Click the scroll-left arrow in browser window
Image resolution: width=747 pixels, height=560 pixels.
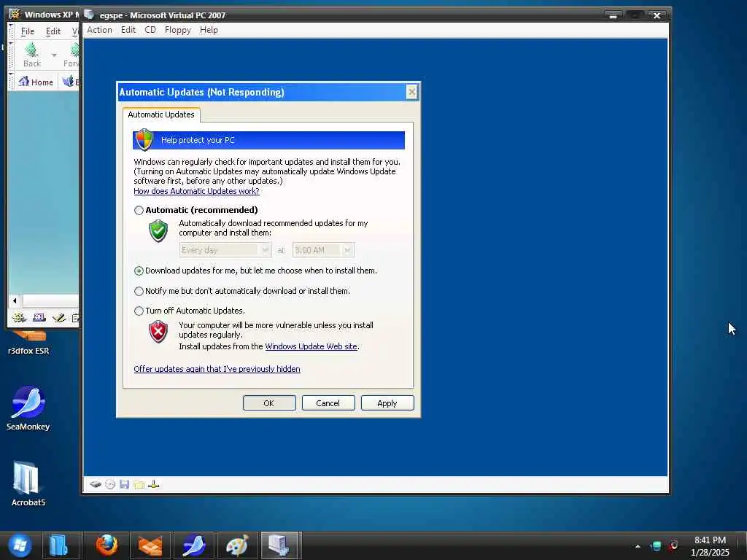pyautogui.click(x=15, y=300)
